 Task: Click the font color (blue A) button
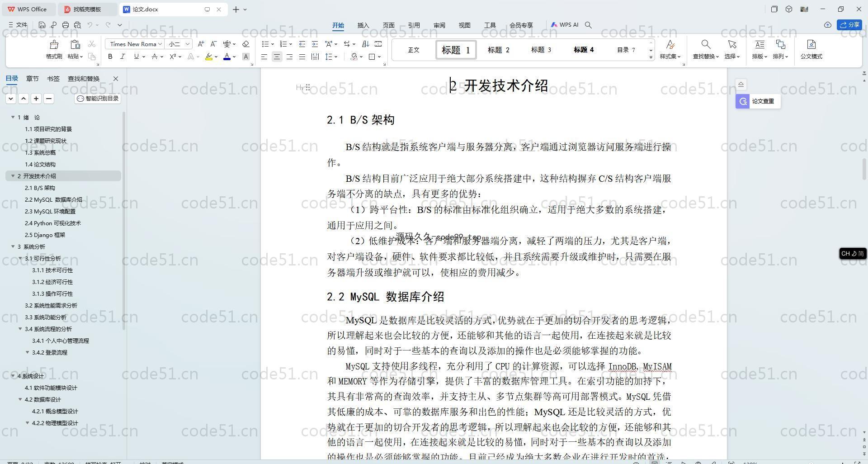(227, 57)
